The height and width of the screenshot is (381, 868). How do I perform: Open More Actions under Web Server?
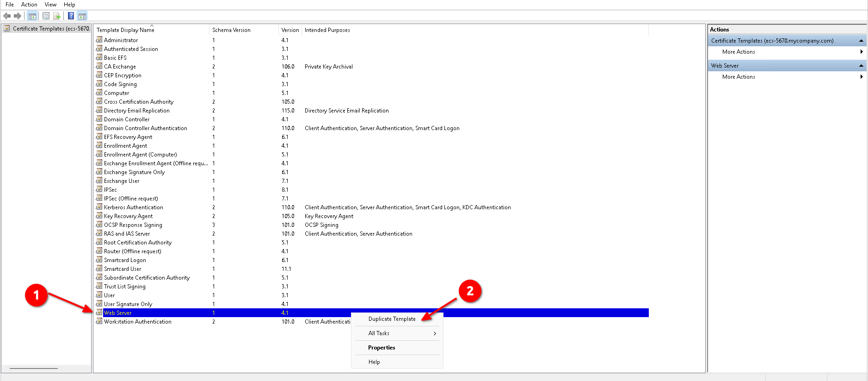(739, 77)
